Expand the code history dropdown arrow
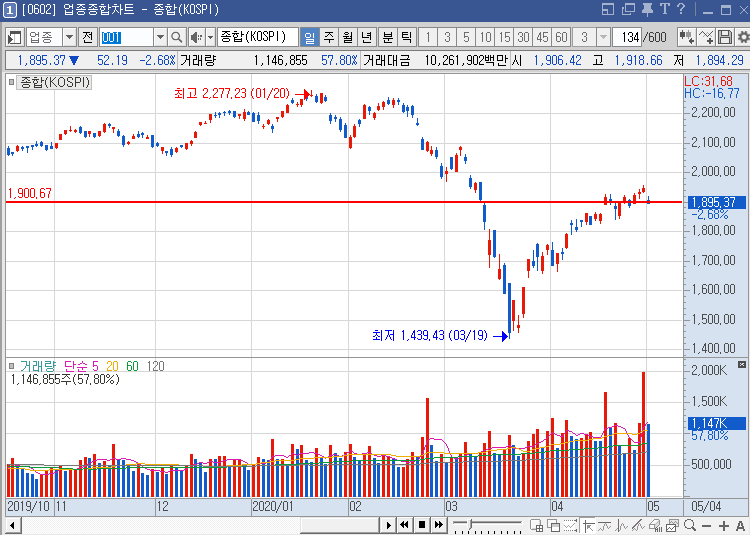750x535 pixels. (160, 37)
